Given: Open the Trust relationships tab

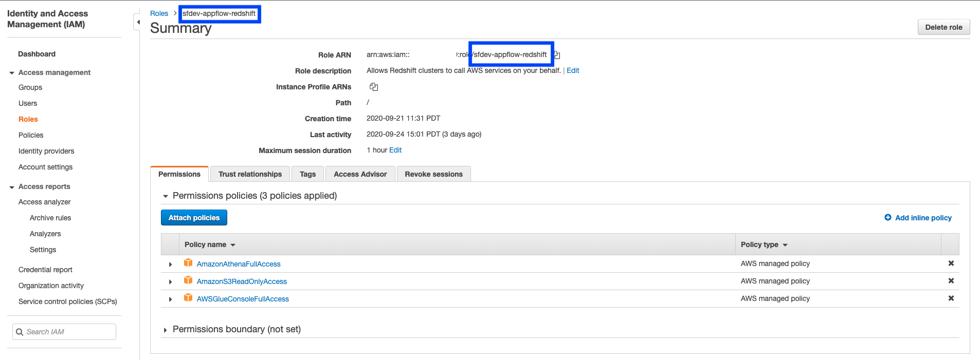Looking at the screenshot, I should [x=250, y=174].
